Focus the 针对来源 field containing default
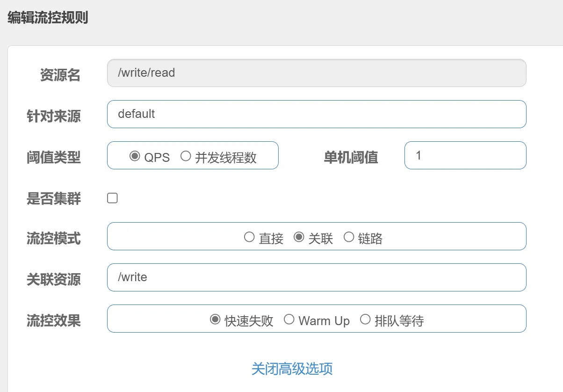This screenshot has width=563, height=392. click(317, 114)
